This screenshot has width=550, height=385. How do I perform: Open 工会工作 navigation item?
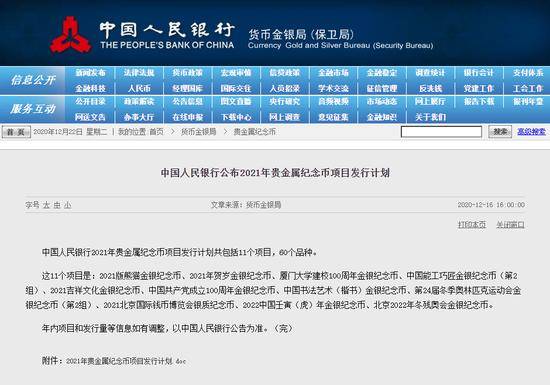(528, 88)
